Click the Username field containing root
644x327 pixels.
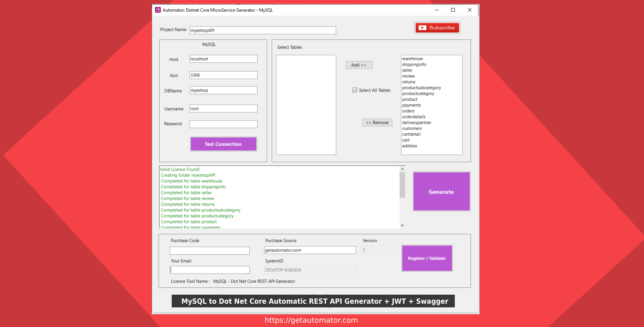coord(223,109)
